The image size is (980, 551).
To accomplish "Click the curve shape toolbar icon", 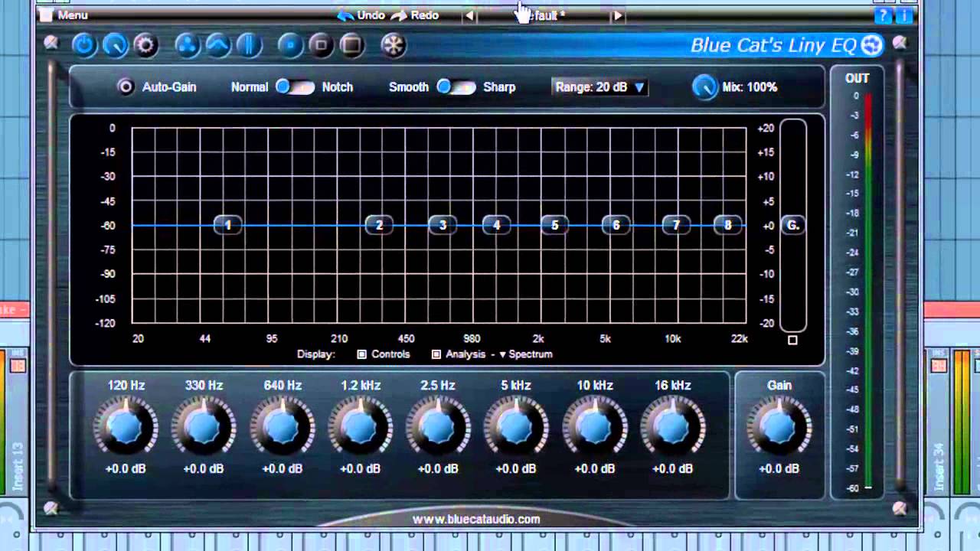I will coord(217,45).
